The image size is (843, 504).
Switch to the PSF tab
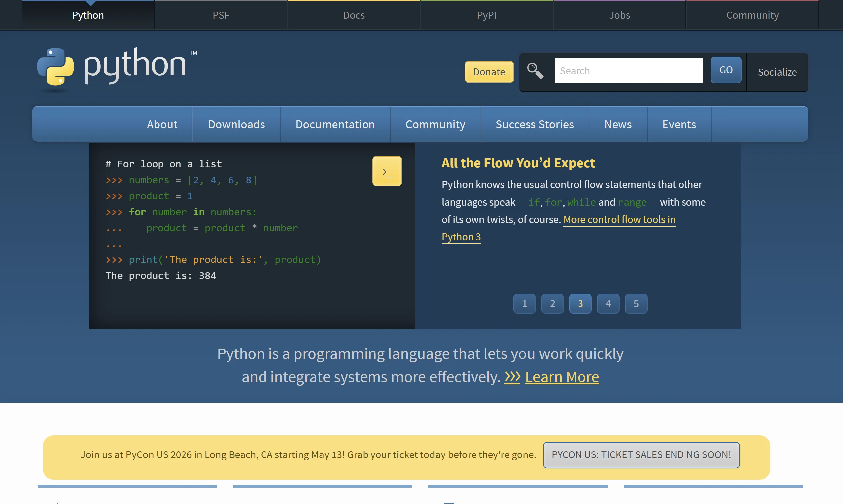221,15
